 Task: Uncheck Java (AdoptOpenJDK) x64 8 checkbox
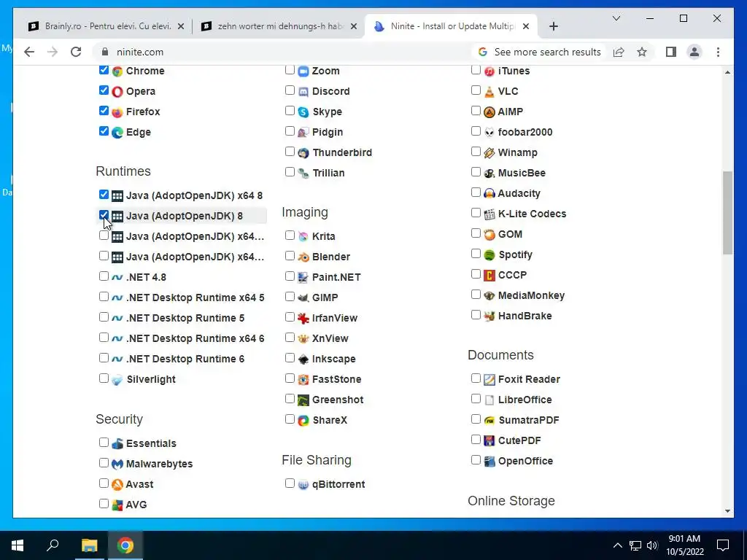104,194
